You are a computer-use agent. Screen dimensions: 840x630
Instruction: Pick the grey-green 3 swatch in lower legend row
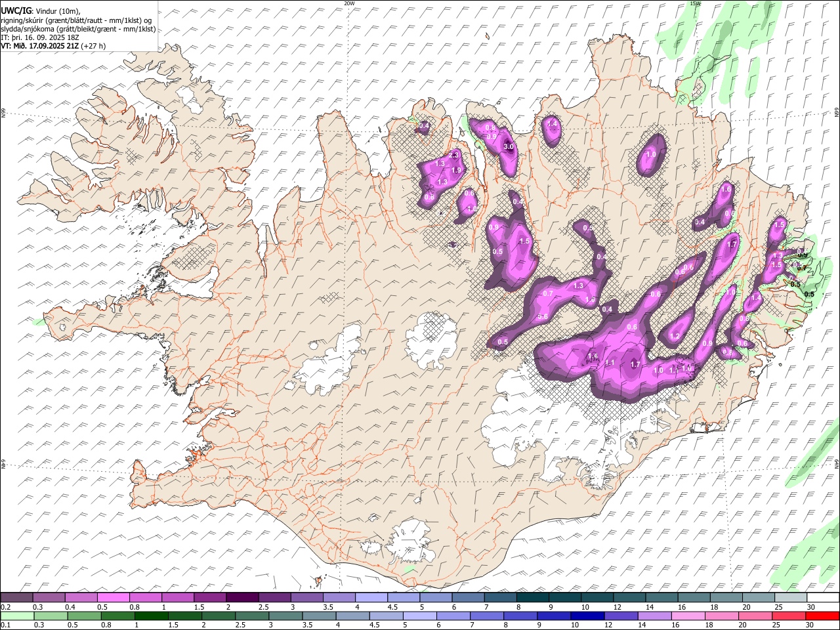[285, 616]
